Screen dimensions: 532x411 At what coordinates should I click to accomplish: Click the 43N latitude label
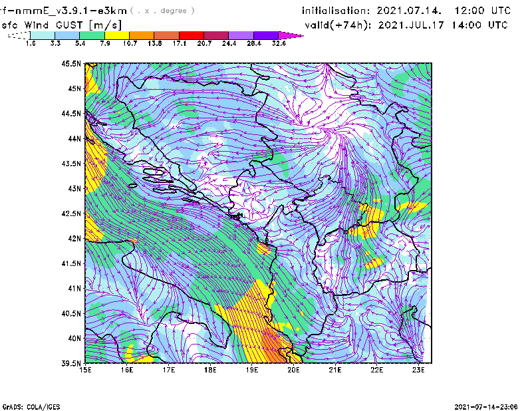[x=74, y=188]
